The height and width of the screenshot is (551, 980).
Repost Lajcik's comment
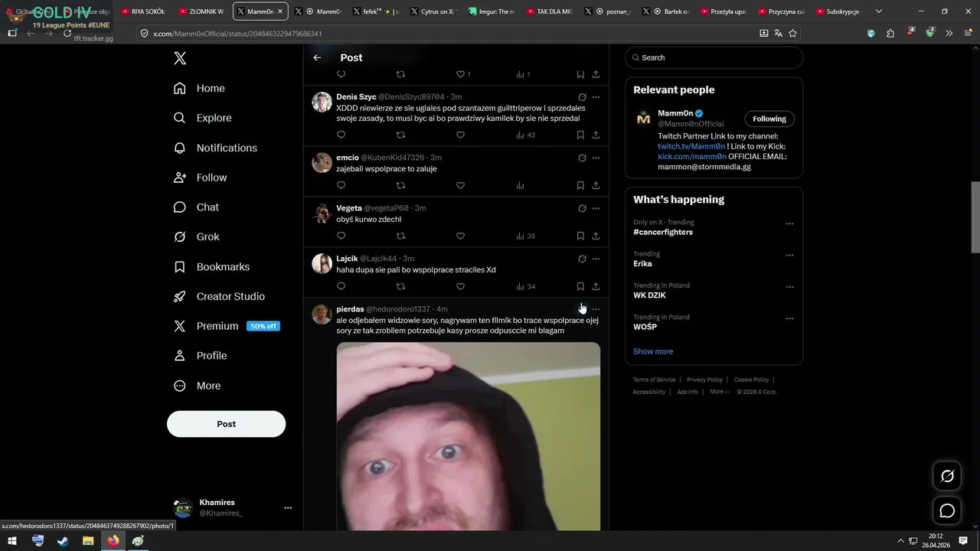click(400, 286)
